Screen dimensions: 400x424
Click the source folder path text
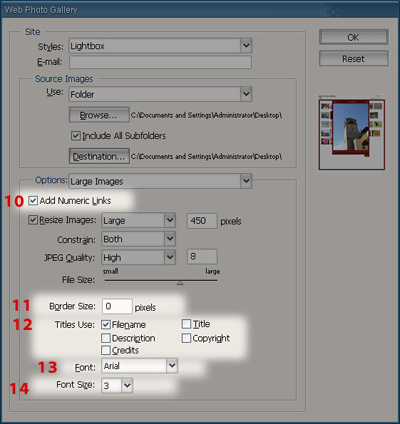coord(206,115)
